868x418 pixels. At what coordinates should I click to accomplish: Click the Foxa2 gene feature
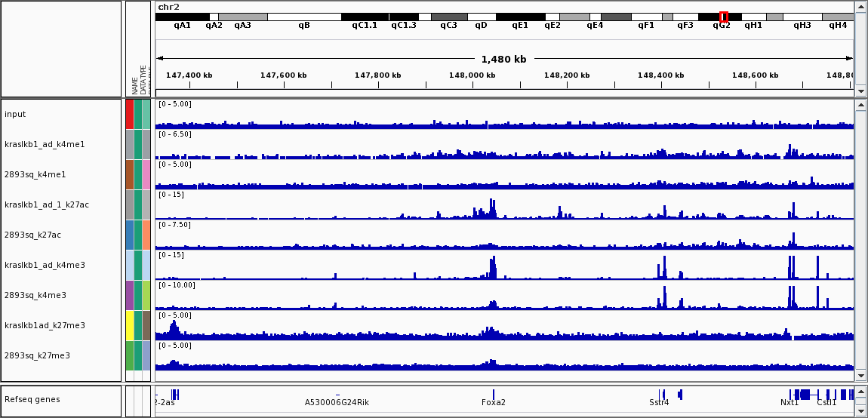494,394
